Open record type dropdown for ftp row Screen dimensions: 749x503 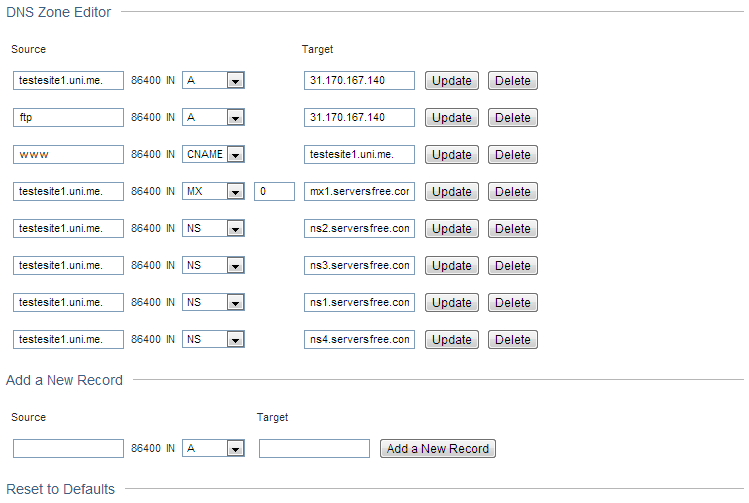click(x=213, y=118)
